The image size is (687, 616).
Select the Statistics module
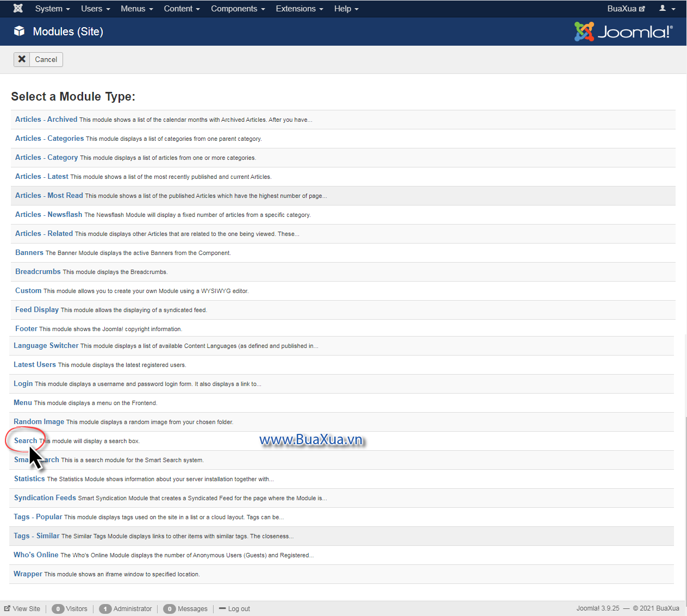coord(29,478)
